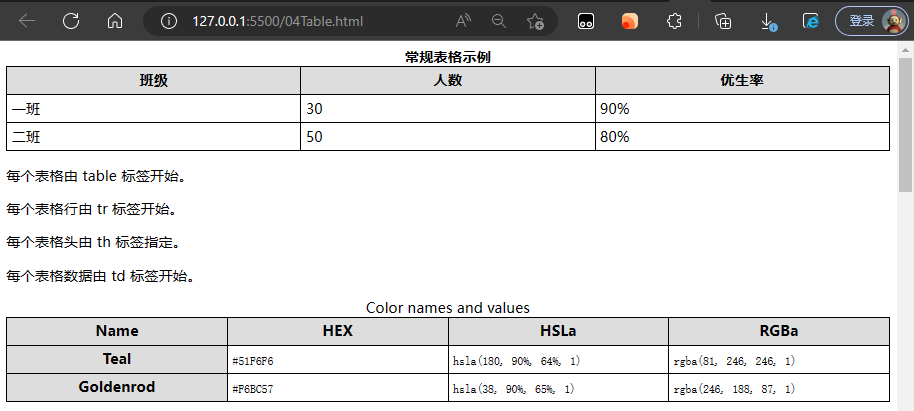Click the 一班 table cell
The height and width of the screenshot is (411, 914).
tap(153, 108)
